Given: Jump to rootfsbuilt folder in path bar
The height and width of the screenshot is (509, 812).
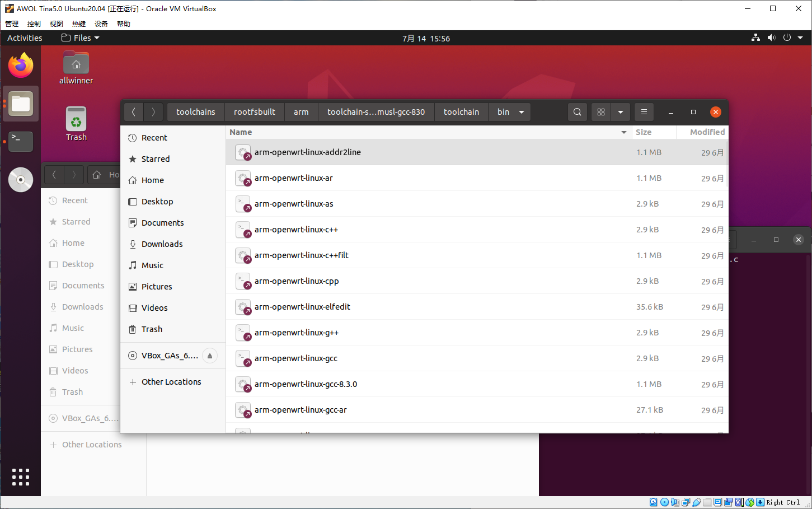Looking at the screenshot, I should [254, 112].
